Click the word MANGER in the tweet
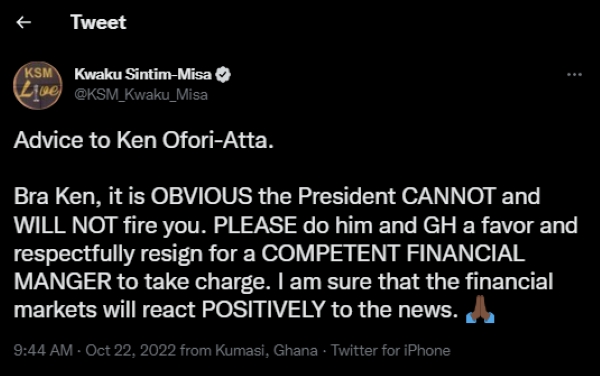Image resolution: width=600 pixels, height=376 pixels. coord(63,282)
